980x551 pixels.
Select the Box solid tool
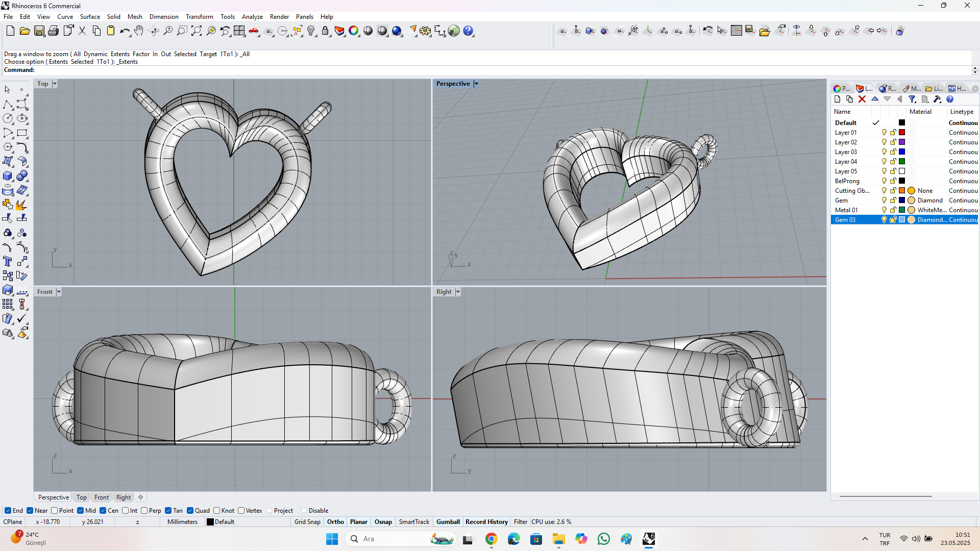(8, 176)
